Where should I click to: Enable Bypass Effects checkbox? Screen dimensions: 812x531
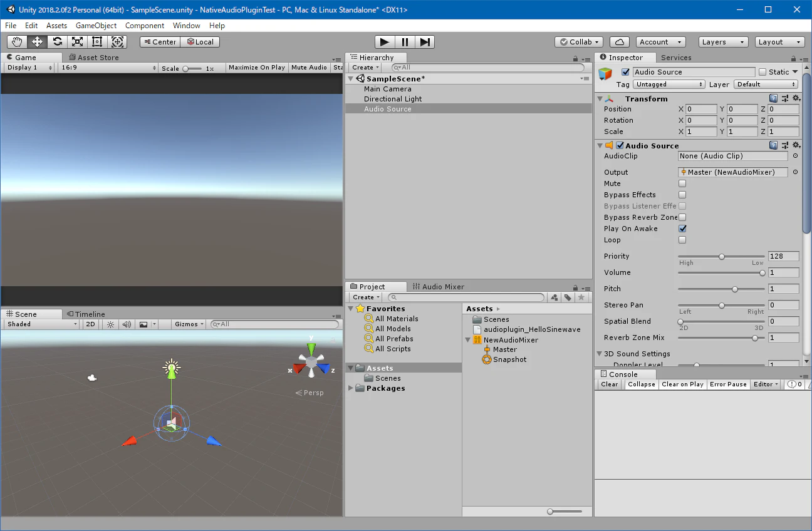click(682, 195)
